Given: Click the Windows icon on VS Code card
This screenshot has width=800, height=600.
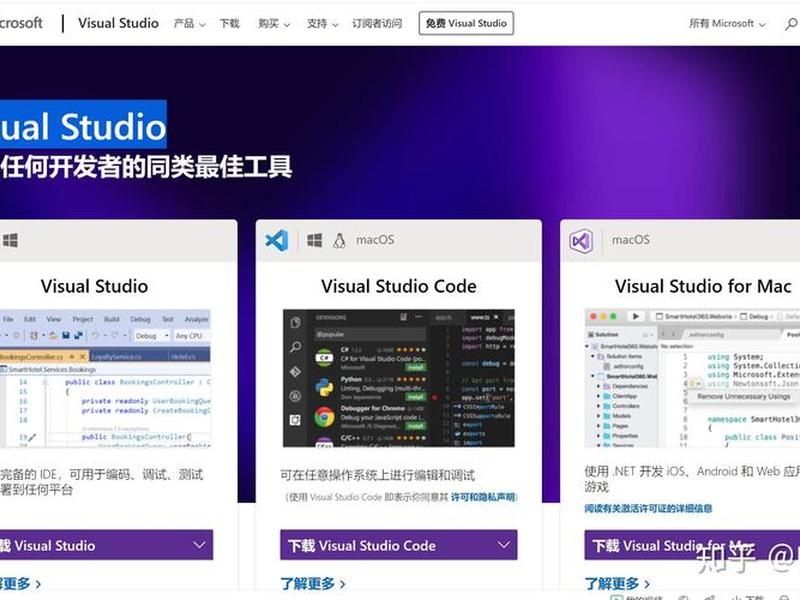Looking at the screenshot, I should tap(315, 240).
